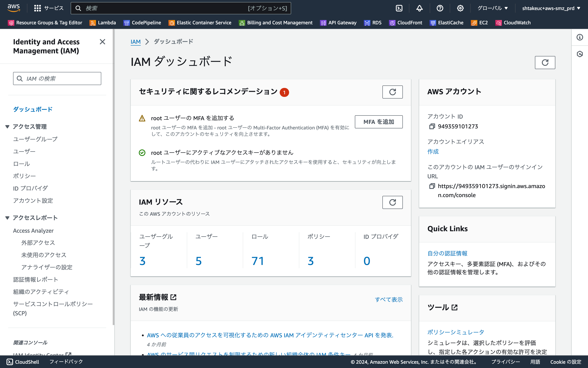The height and width of the screenshot is (368, 588).
Task: Open 未使用のアクセス in sidebar
Action: 44,255
